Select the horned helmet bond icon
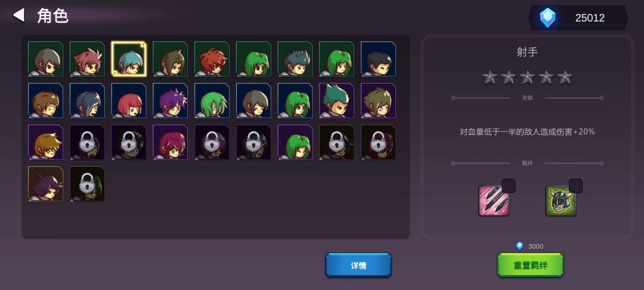The width and height of the screenshot is (644, 290). [x=561, y=200]
